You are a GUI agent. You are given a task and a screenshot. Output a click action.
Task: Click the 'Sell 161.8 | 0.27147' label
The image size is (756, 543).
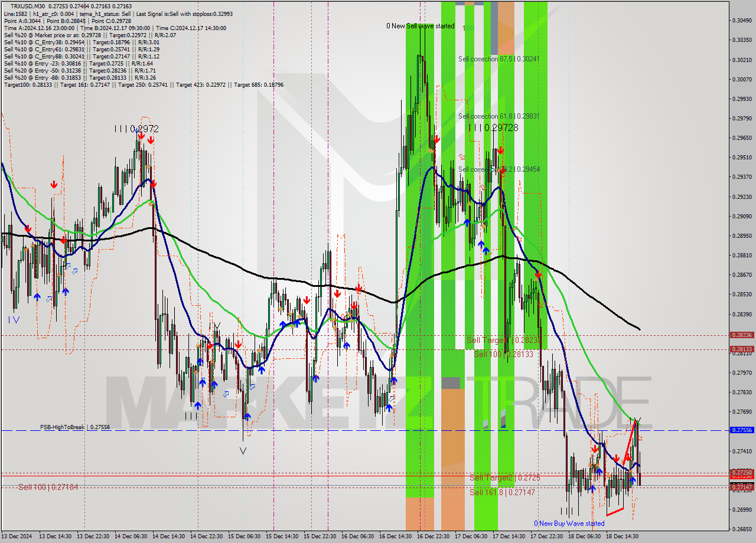tap(502, 492)
